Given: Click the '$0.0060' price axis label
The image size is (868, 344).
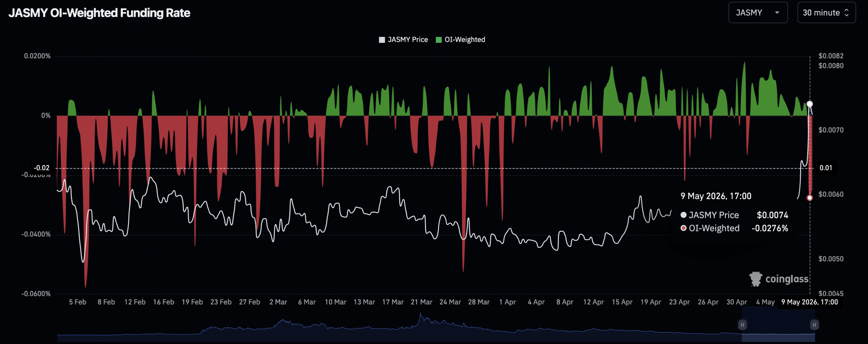Looking at the screenshot, I should click(x=831, y=194).
